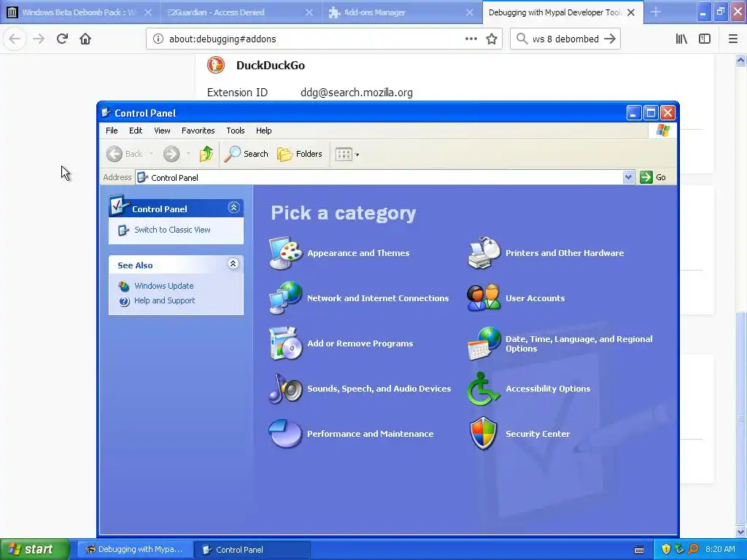
Task: Click the taskbar clock 8:20 AM
Action: click(x=720, y=549)
